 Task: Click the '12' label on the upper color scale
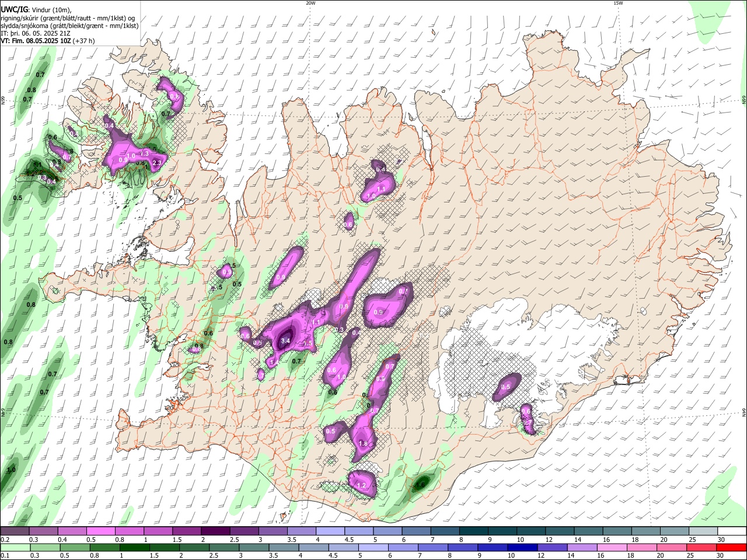549,540
